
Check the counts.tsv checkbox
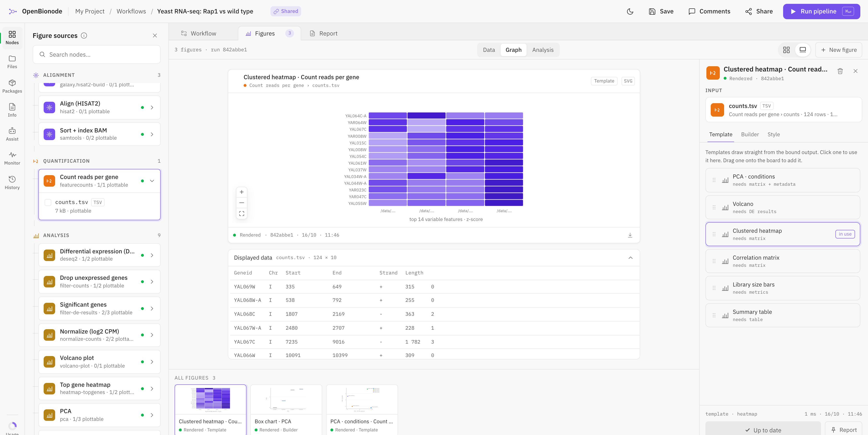tap(48, 202)
